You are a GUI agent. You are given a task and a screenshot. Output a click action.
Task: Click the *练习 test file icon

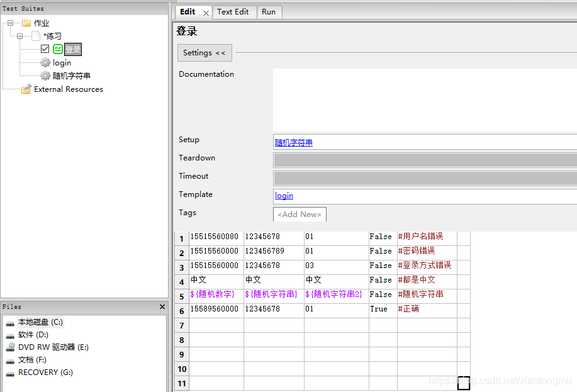pos(35,36)
